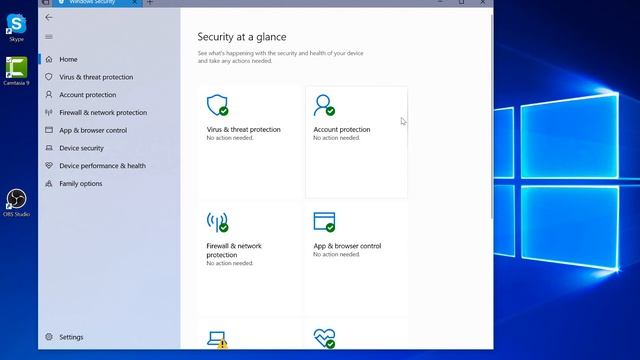Click the laptop icon in sidebar

click(x=49, y=148)
